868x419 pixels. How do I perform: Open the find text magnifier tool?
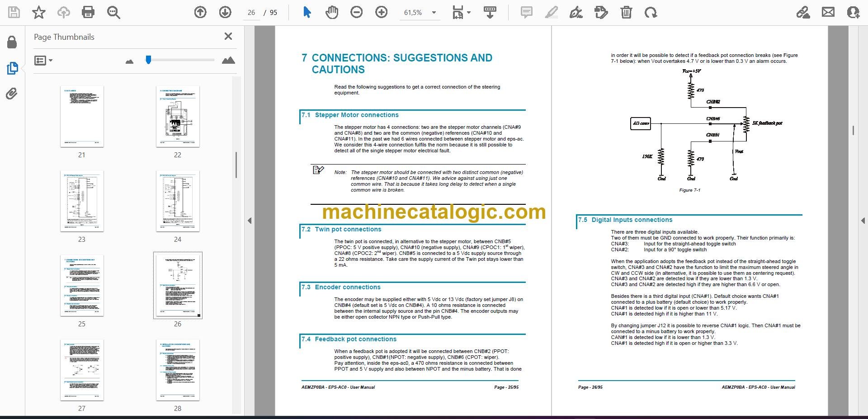click(113, 12)
